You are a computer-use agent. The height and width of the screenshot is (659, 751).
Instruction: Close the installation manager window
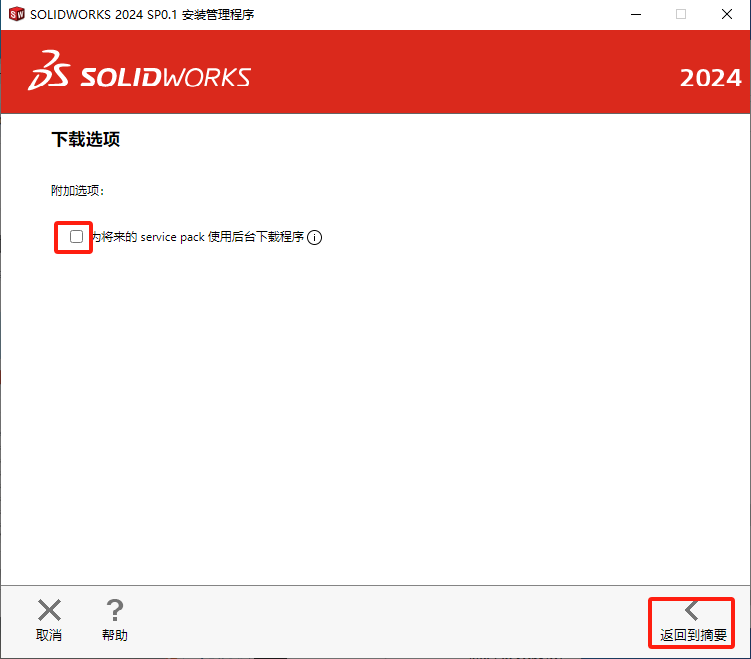727,14
